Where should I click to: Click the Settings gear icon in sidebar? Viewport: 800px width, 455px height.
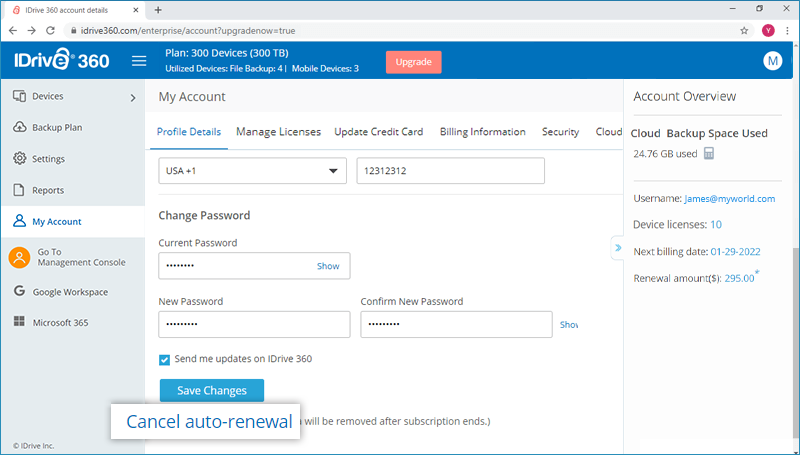point(19,158)
